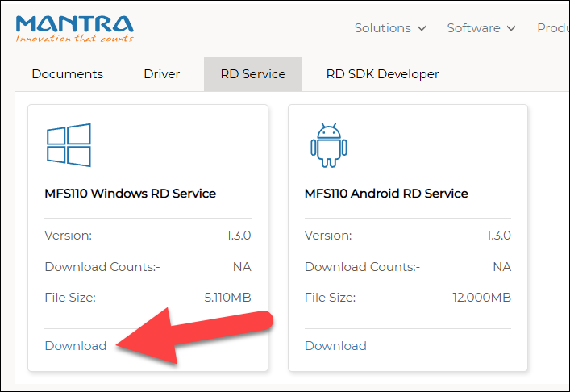This screenshot has width=570, height=392.
Task: Expand the Solutions dropdown menu
Action: click(x=390, y=28)
